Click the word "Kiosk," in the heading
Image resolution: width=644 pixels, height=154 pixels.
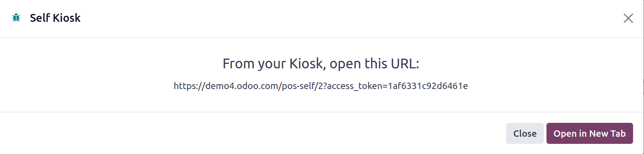[x=307, y=64]
